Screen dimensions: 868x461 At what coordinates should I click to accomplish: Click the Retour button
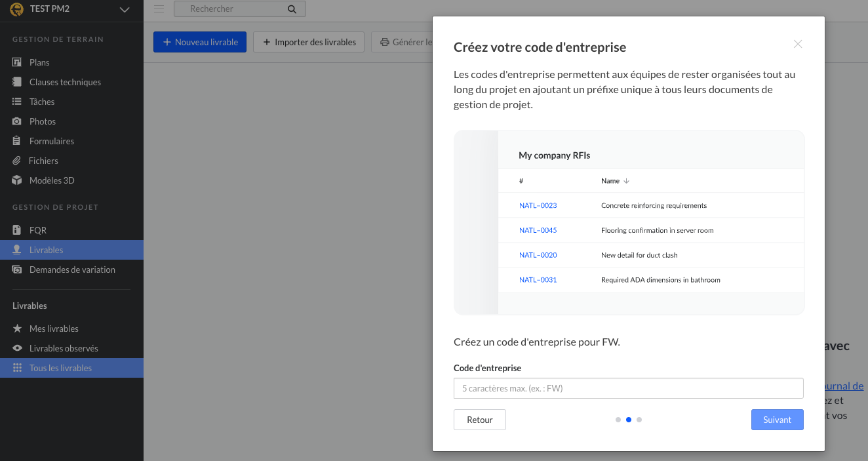[480, 420]
